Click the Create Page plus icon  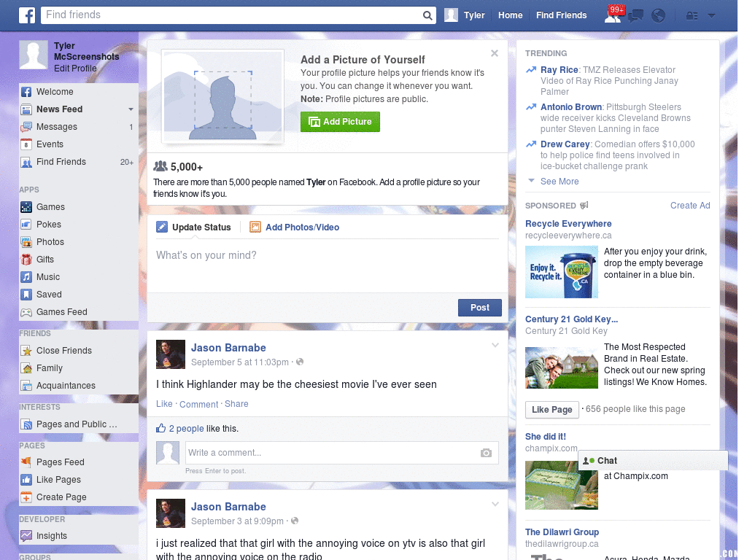[x=26, y=497]
